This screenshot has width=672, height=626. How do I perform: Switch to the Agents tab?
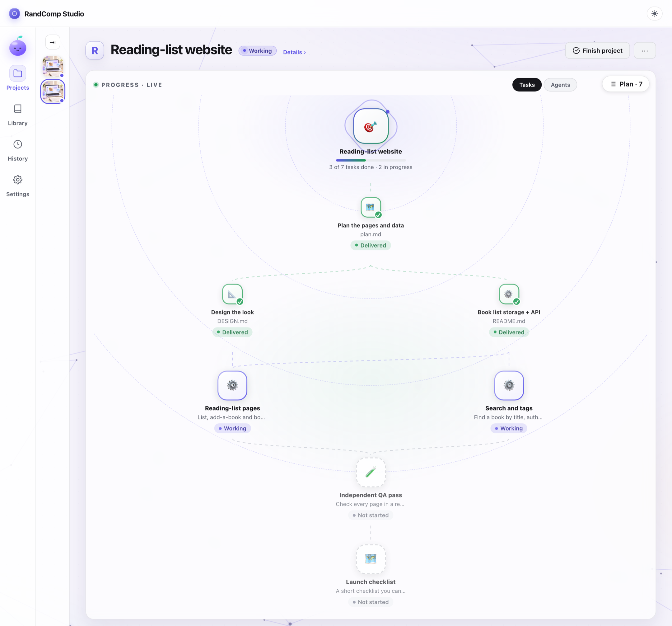click(560, 85)
